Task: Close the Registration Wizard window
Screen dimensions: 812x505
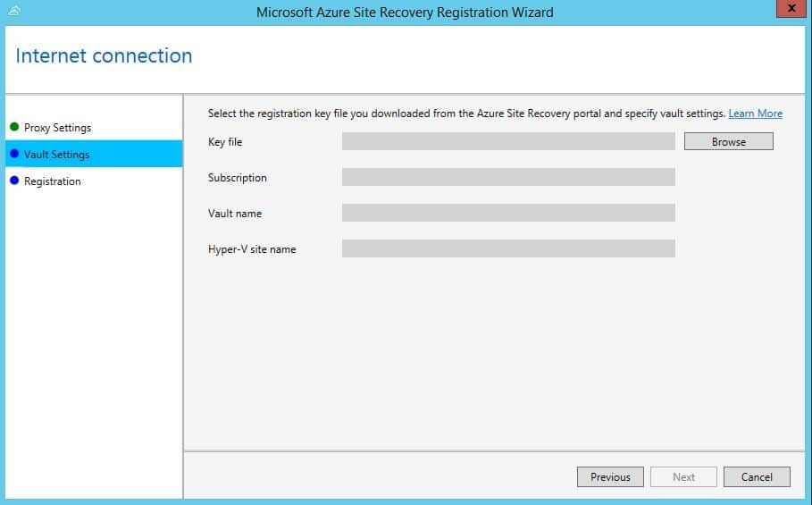Action: coord(791,10)
